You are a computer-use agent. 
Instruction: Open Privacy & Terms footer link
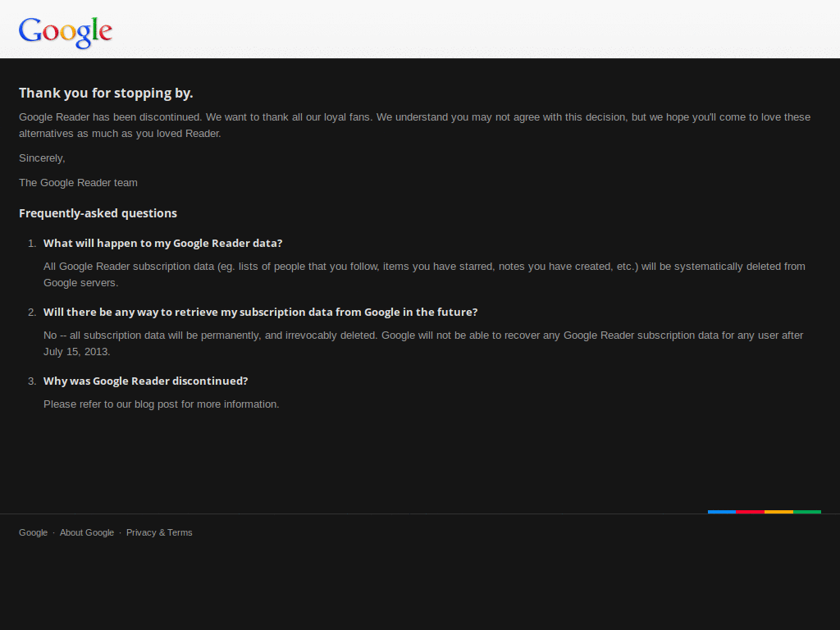click(x=159, y=532)
